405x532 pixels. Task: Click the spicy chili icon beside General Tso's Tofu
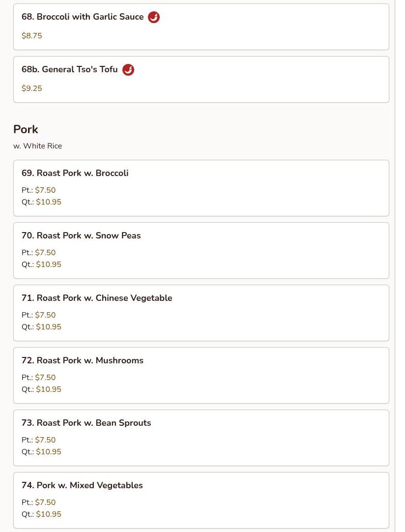click(x=128, y=70)
